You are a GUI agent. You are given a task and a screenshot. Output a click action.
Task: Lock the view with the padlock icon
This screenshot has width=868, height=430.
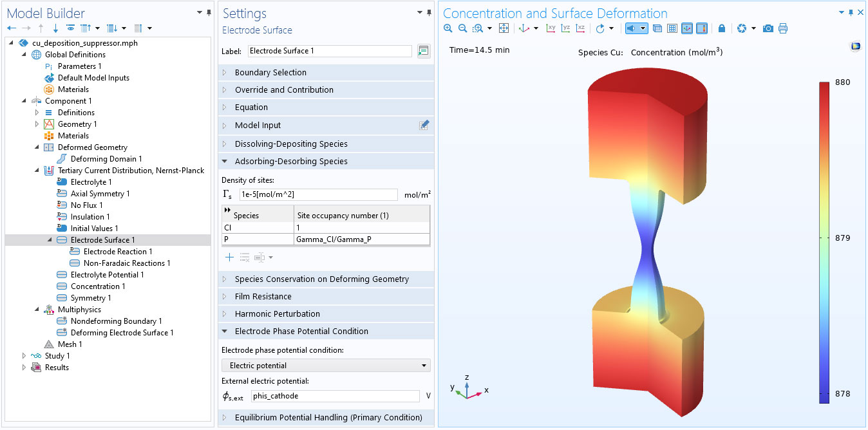click(722, 28)
